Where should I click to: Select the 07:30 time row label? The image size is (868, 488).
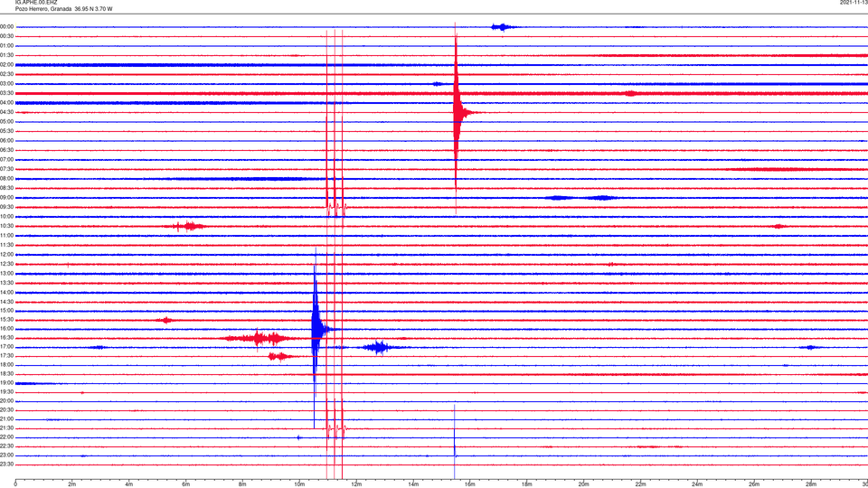[x=7, y=169]
